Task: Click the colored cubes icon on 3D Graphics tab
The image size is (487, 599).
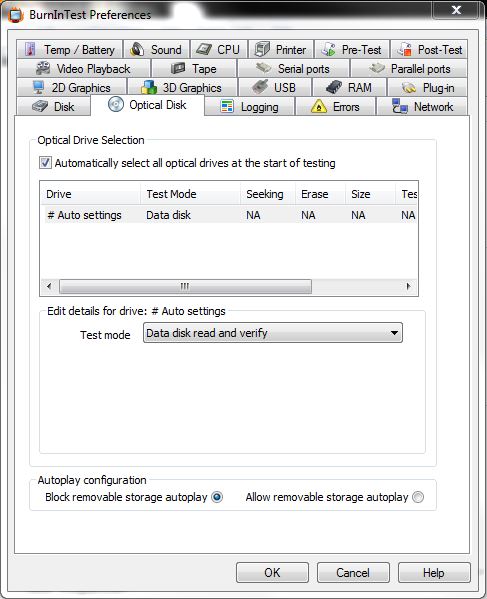Action: (x=149, y=87)
